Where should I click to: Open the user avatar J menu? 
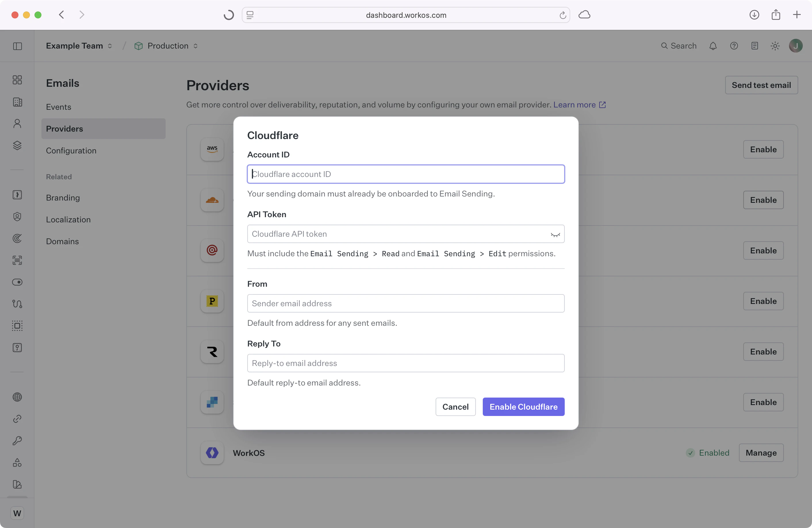(796, 46)
